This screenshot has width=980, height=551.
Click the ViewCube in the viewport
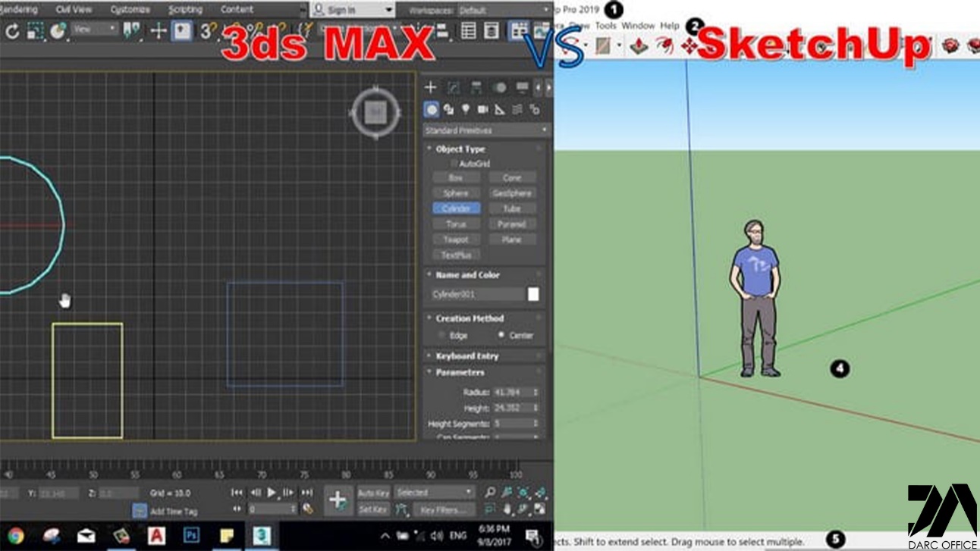click(x=375, y=114)
